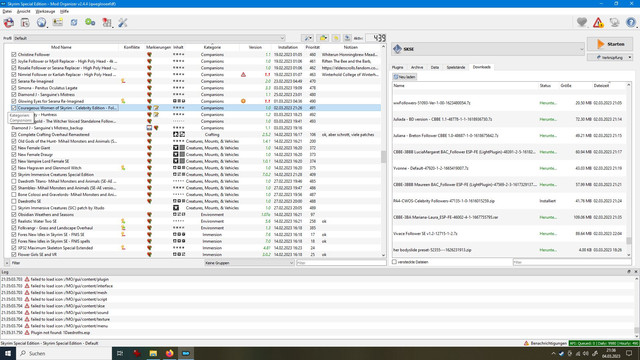Open the Profiles toolbar icon
The image size is (640, 360).
click(x=58, y=23)
